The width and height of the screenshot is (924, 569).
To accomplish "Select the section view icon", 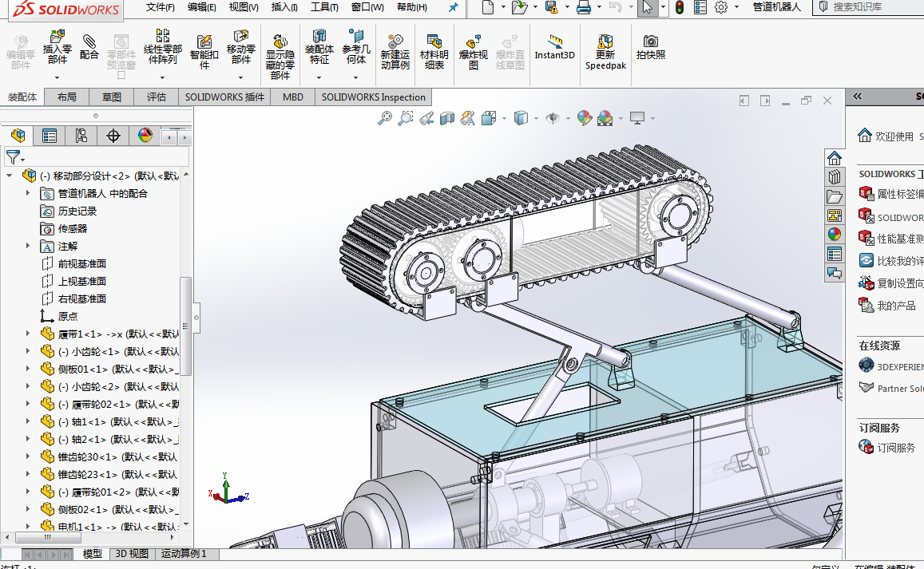I will [x=447, y=118].
